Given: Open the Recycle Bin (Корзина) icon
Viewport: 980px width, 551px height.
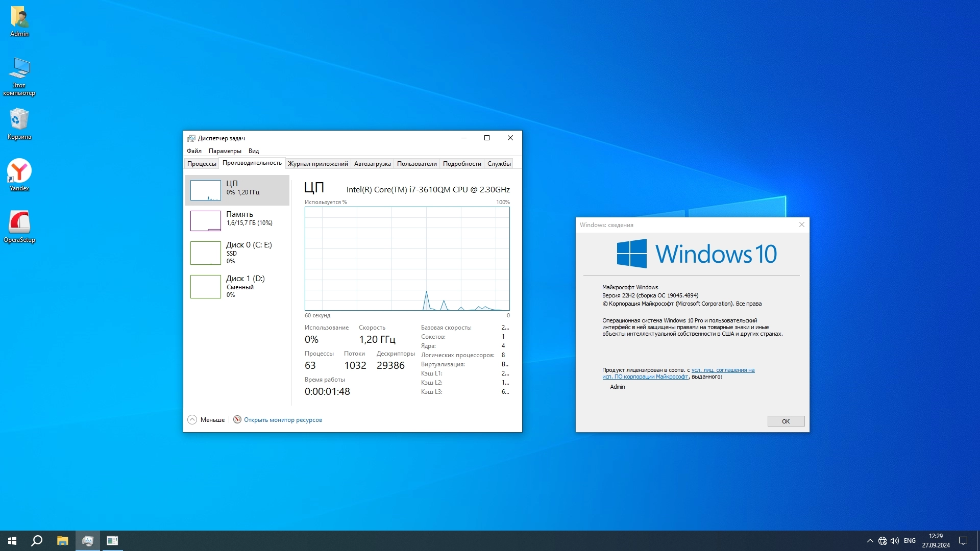Looking at the screenshot, I should [x=19, y=120].
